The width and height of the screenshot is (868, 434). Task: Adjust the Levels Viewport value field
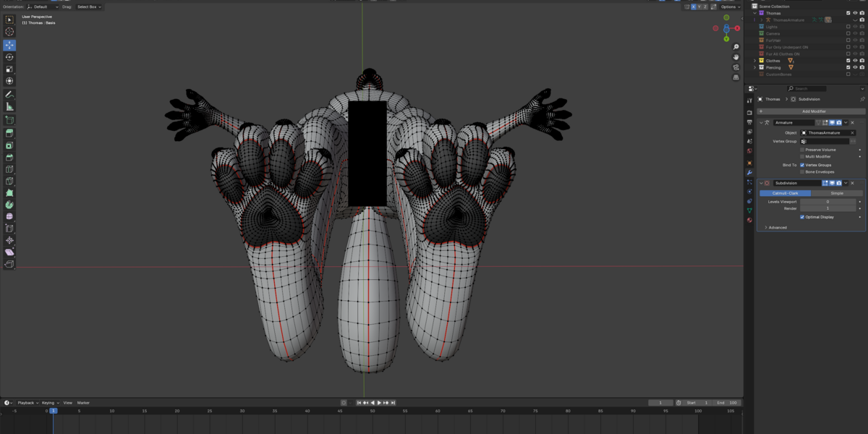click(827, 202)
